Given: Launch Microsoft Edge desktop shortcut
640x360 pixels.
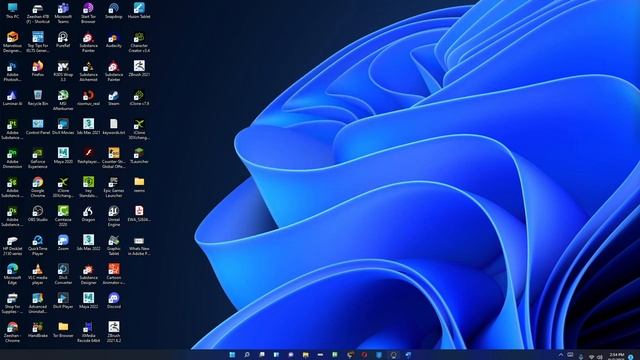Looking at the screenshot, I should pyautogui.click(x=12, y=274).
